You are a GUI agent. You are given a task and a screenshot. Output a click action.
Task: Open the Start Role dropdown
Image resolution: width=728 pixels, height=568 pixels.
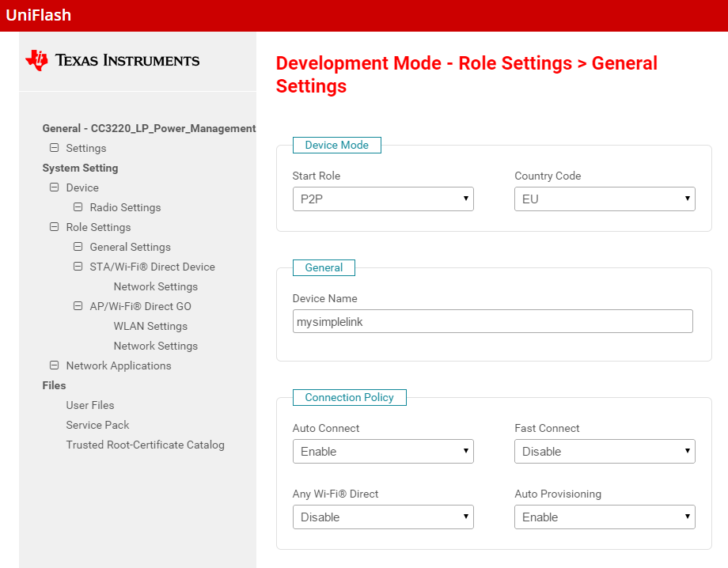(x=383, y=199)
